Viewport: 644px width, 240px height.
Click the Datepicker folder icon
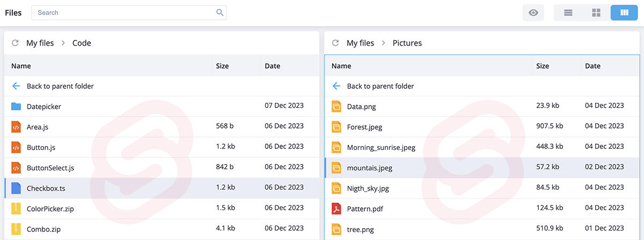pos(16,107)
